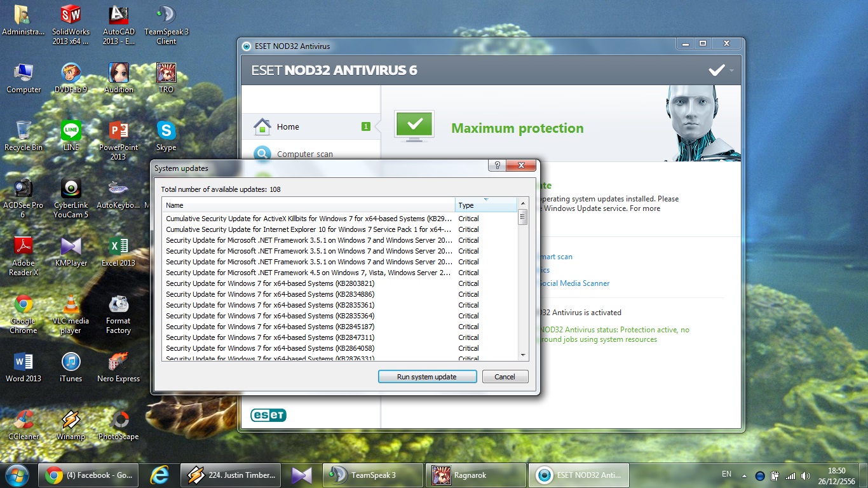Image resolution: width=868 pixels, height=488 pixels.
Task: Switch to the Ragnarok taskbar window
Action: 476,475
